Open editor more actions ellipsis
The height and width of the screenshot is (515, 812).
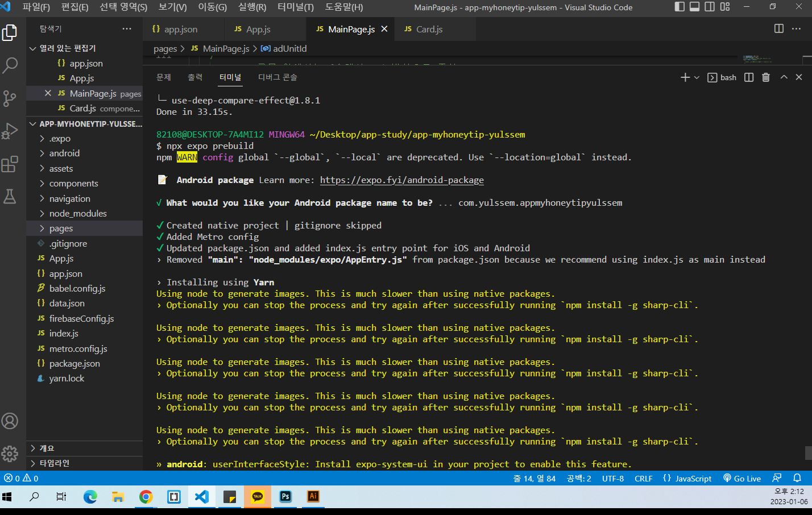pos(796,29)
